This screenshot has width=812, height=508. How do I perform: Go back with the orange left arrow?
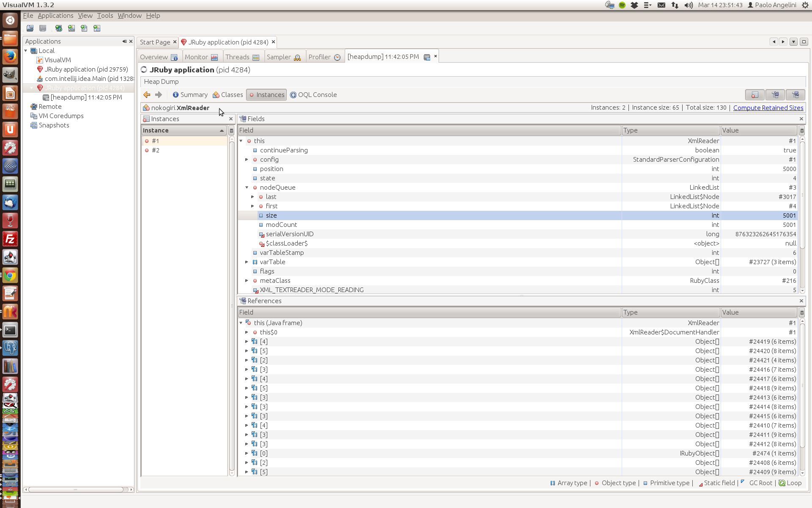point(147,95)
